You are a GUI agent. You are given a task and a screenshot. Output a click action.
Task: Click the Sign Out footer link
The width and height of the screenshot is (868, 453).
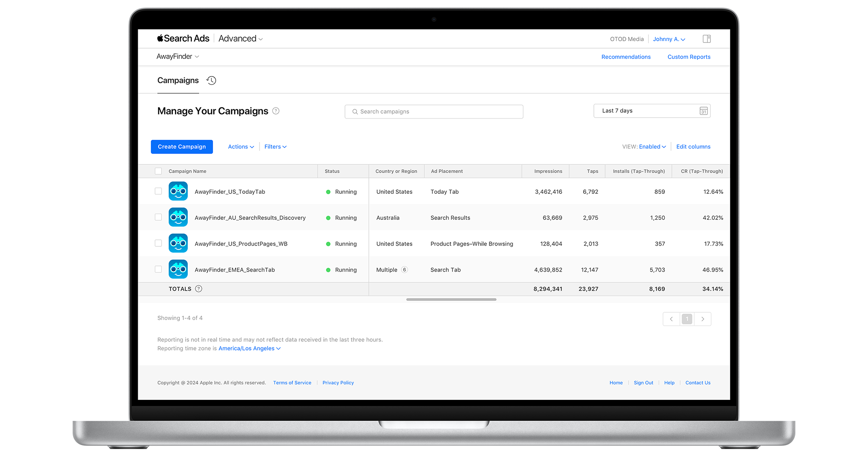tap(643, 383)
